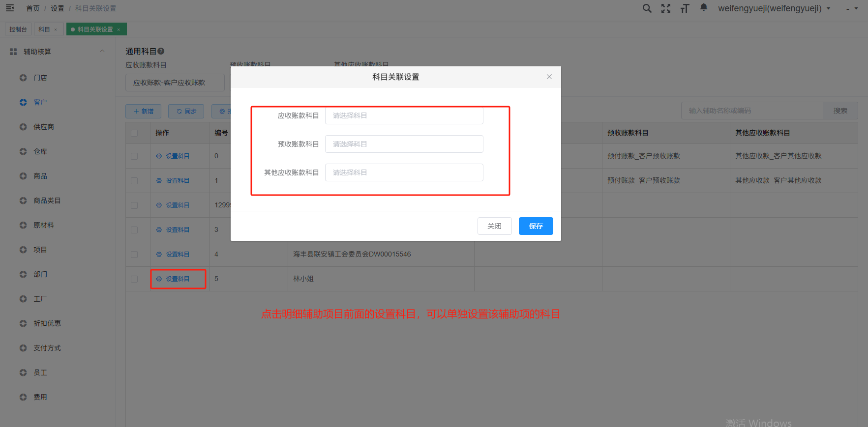
Task: Switch to the 控制台 tab
Action: pyautogui.click(x=18, y=29)
